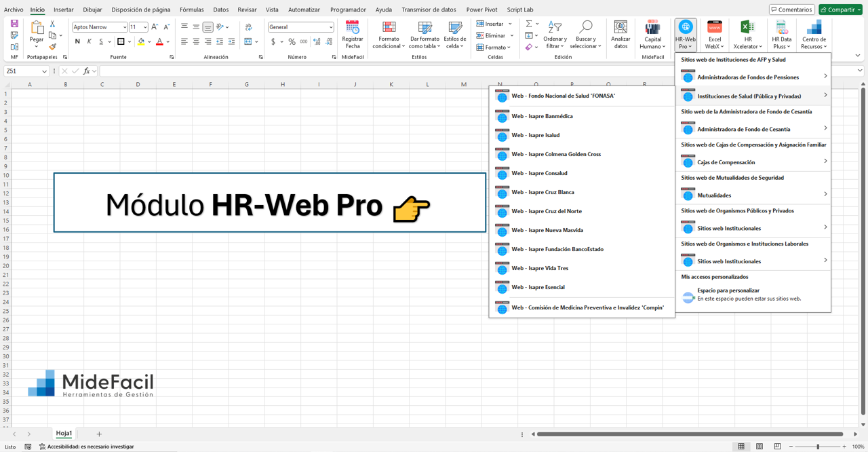The width and height of the screenshot is (868, 452).
Task: Click the zoom slider in status bar
Action: [x=818, y=447]
